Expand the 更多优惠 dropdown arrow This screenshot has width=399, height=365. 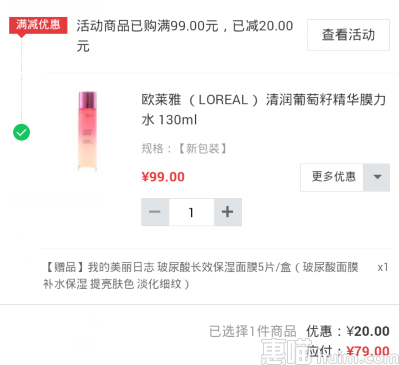pos(377,177)
